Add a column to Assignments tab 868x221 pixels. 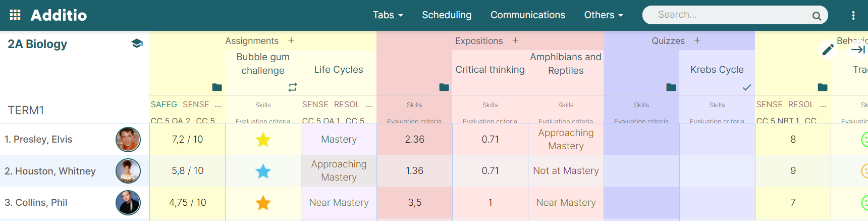291,40
